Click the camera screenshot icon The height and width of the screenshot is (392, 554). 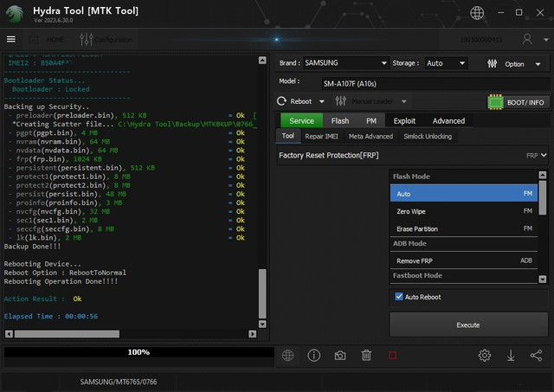(x=340, y=356)
